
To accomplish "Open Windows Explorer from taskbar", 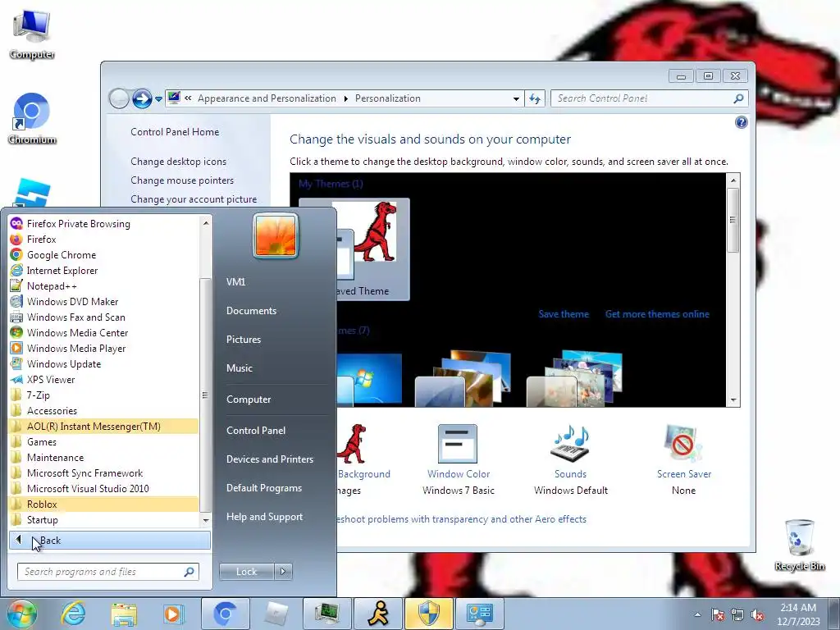I will point(124,614).
